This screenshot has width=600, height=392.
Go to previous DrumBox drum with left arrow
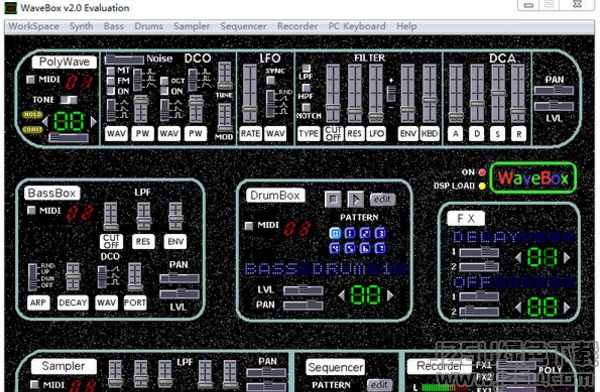click(342, 295)
